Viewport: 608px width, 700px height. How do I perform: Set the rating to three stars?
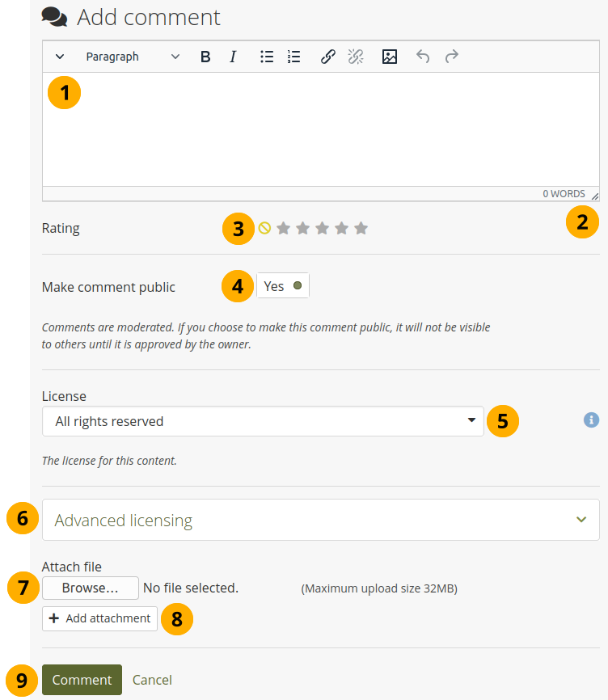[x=322, y=228]
